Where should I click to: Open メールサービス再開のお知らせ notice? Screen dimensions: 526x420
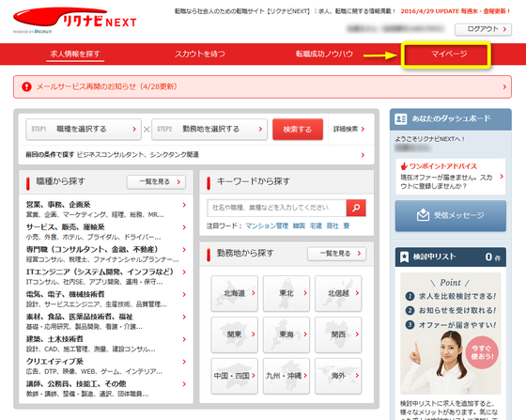262,86
